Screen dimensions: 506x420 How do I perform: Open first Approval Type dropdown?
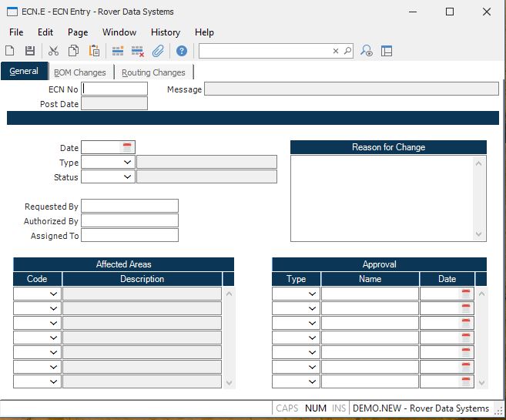(313, 294)
